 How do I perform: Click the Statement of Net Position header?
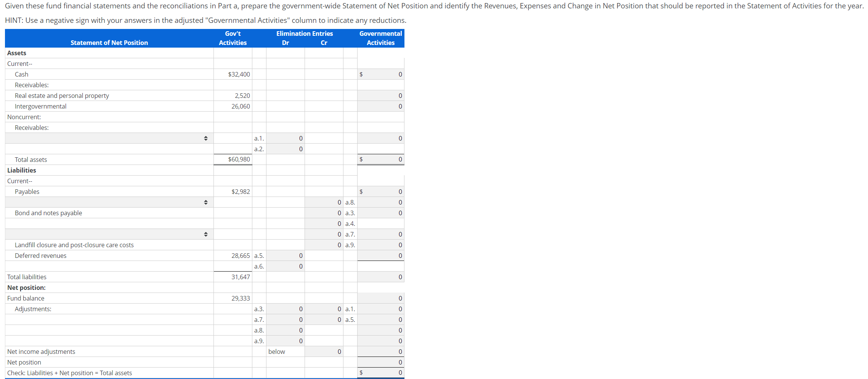coord(109,43)
